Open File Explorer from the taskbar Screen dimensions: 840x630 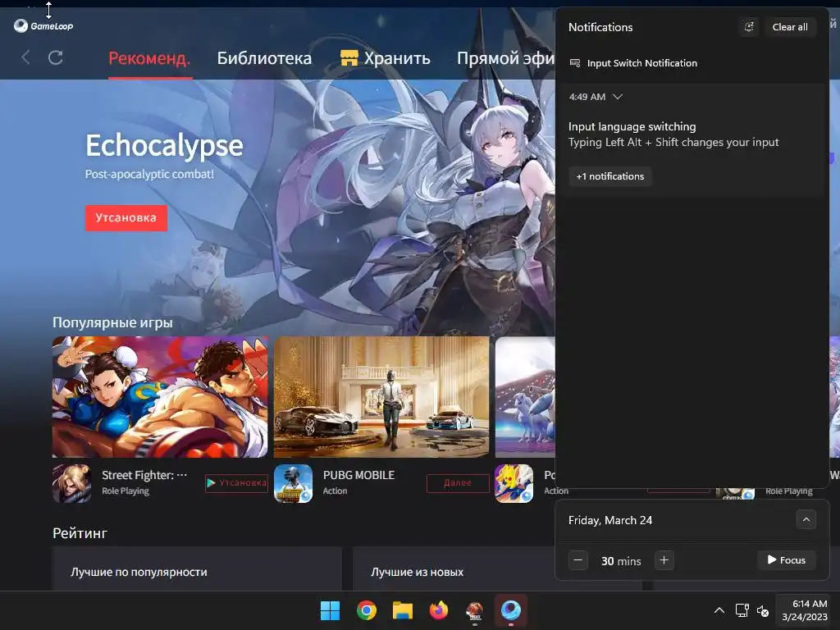coord(402,610)
